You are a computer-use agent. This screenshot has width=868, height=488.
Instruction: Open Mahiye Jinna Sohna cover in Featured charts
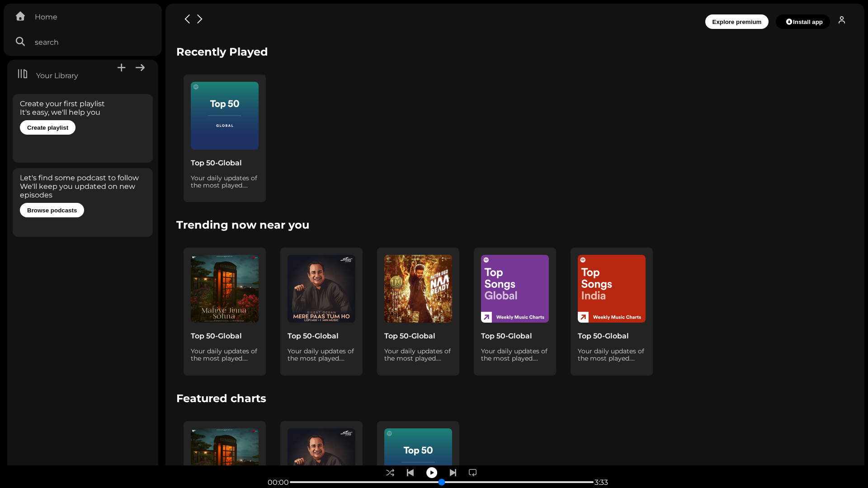[225, 447]
